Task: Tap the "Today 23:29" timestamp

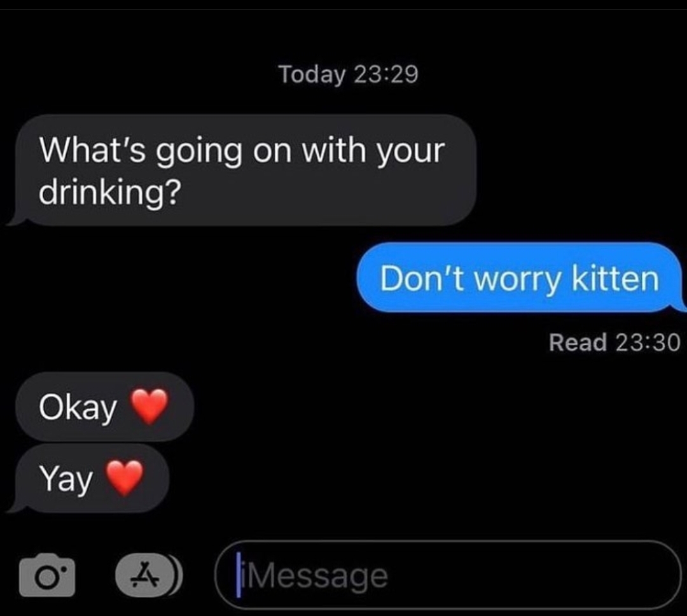Action: (349, 74)
